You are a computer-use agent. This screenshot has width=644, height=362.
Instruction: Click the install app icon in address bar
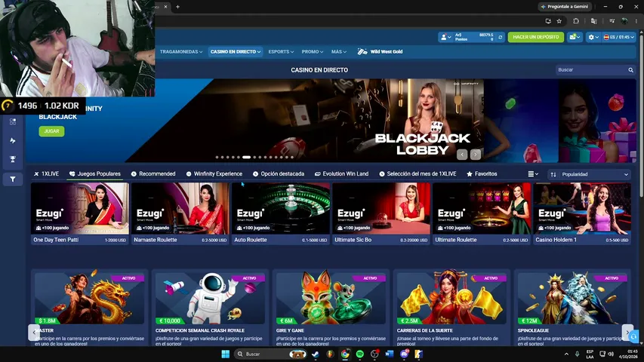pos(548,21)
